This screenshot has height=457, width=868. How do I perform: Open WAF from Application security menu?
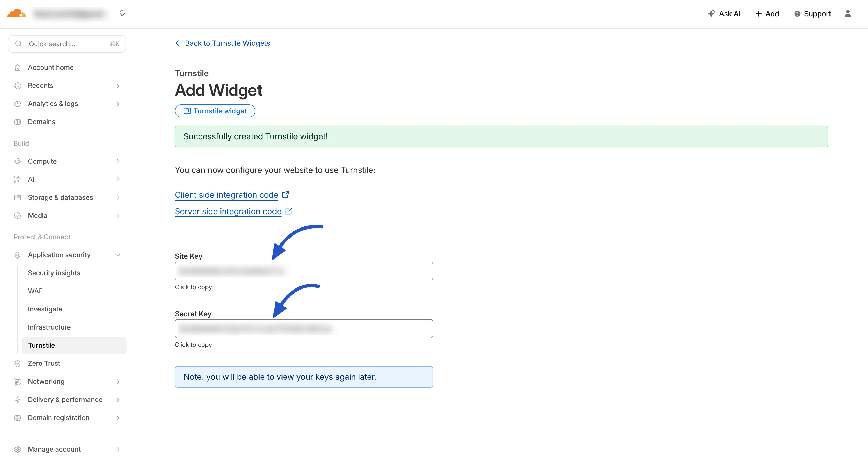(x=35, y=291)
